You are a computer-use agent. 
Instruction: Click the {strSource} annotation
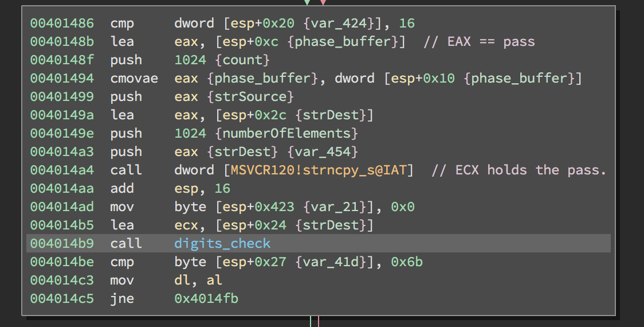pyautogui.click(x=250, y=96)
